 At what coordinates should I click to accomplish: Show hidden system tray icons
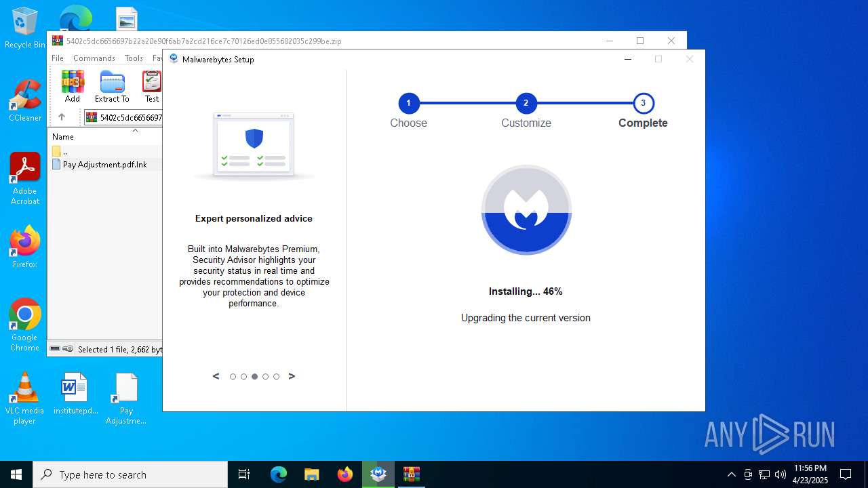(x=731, y=474)
